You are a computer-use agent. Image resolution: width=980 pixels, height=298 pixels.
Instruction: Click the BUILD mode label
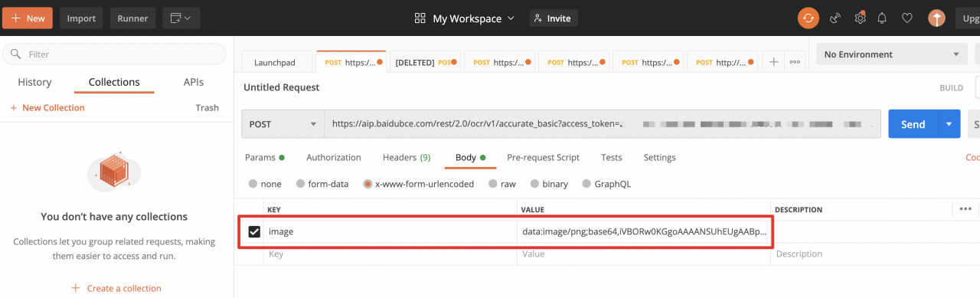[x=951, y=88]
